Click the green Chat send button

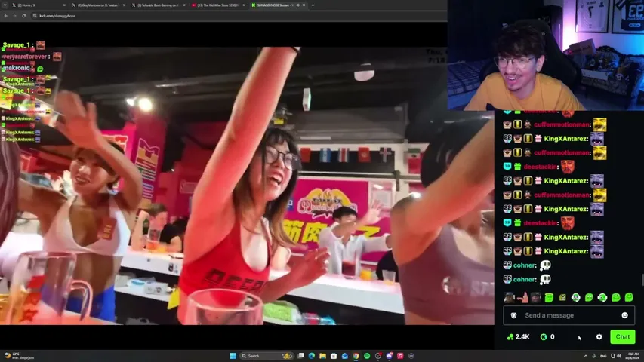[623, 336]
